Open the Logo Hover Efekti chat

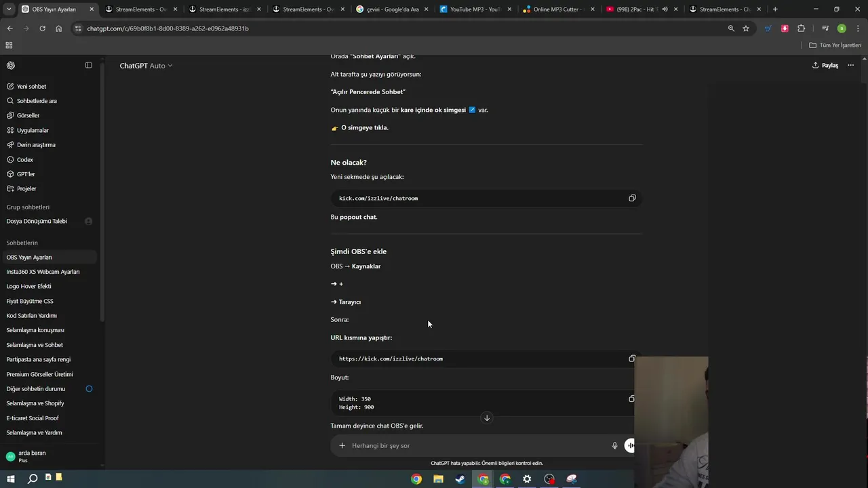click(51, 286)
